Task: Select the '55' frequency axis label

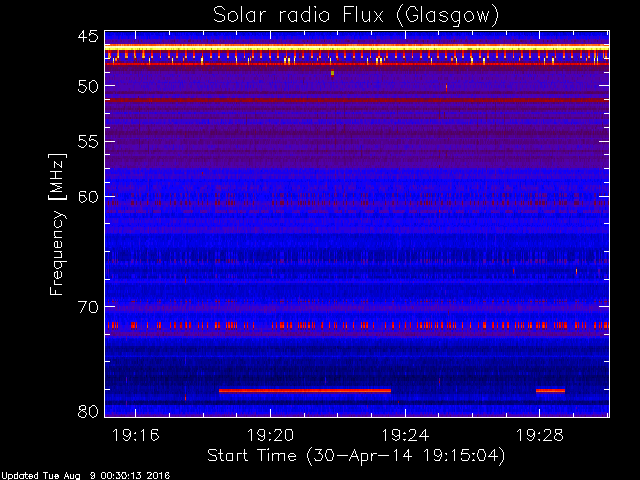Action: point(88,142)
